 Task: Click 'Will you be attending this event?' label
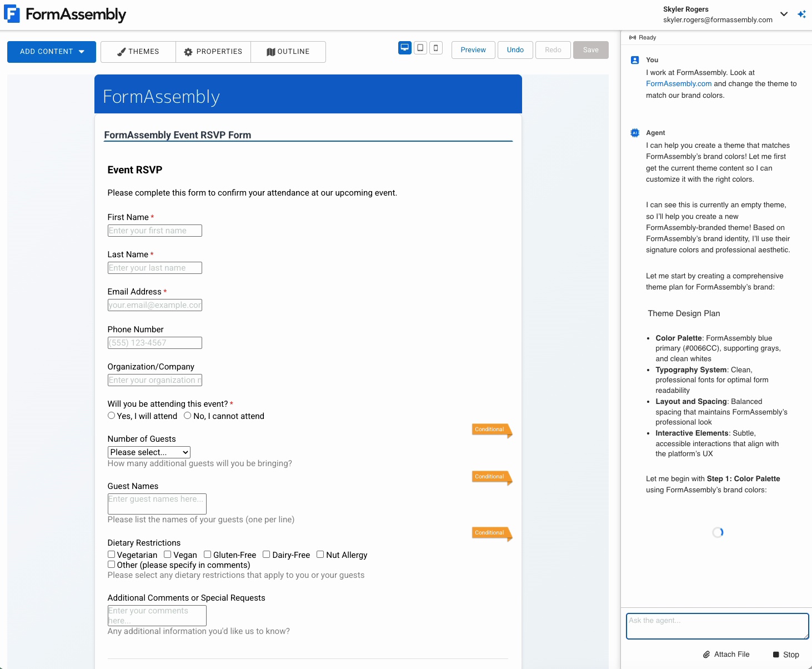pos(168,404)
